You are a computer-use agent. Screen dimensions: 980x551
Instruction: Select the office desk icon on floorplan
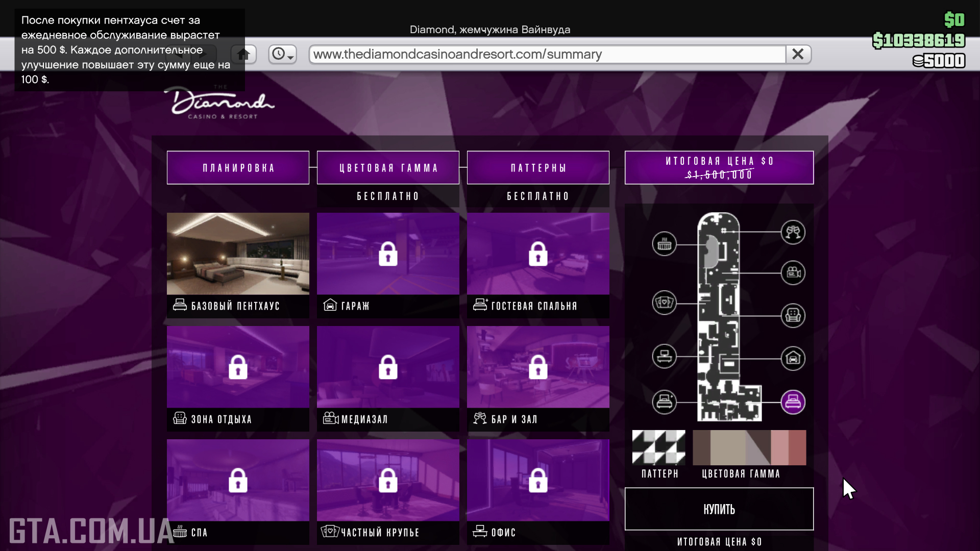(x=664, y=356)
